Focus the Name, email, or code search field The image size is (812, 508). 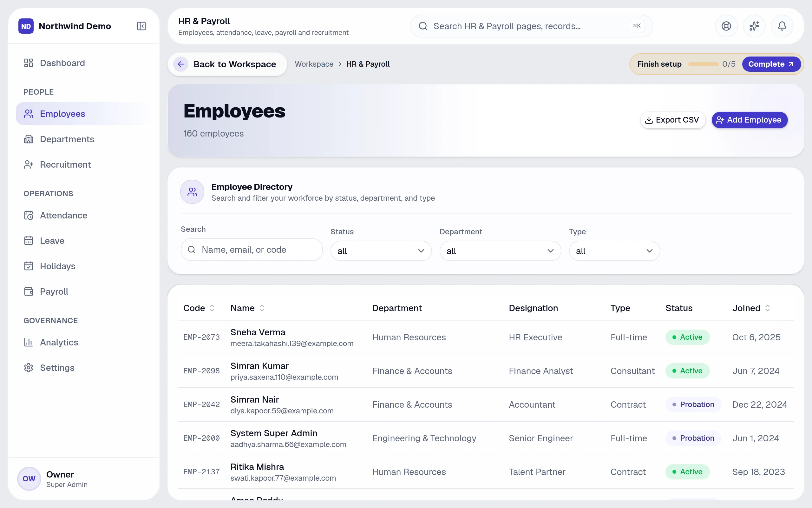point(252,250)
